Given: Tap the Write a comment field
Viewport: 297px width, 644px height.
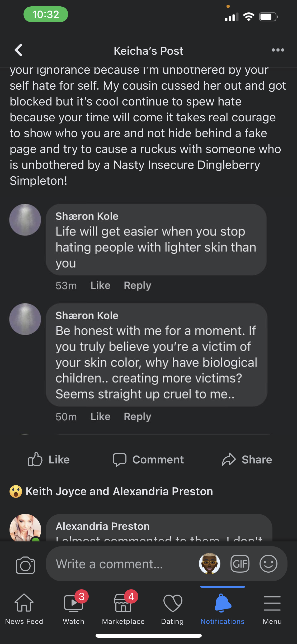Looking at the screenshot, I should 121,564.
